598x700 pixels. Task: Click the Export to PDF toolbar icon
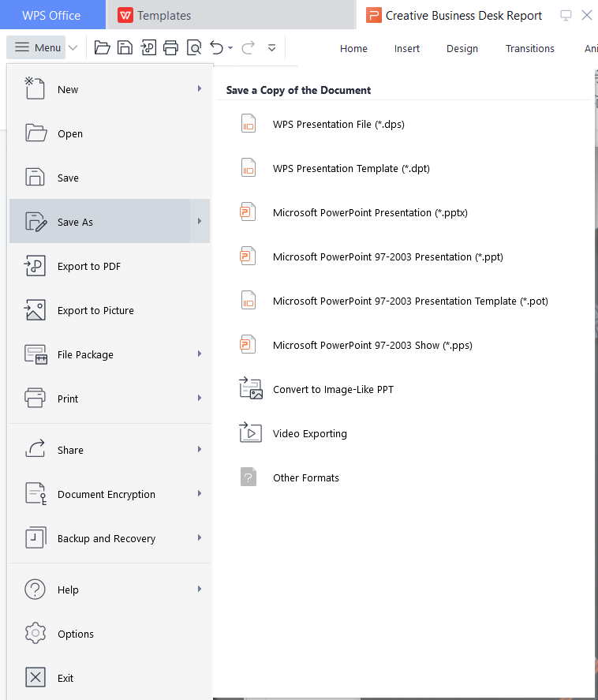click(x=148, y=48)
